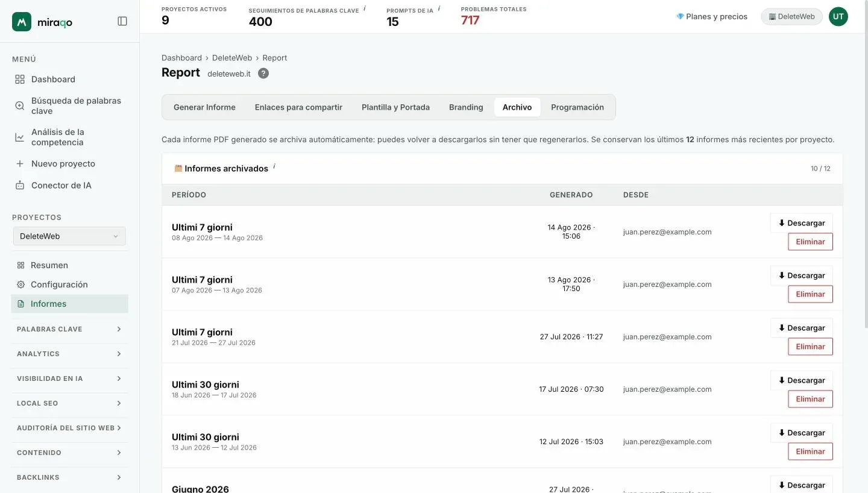Click the Configuración gear icon

coord(20,284)
